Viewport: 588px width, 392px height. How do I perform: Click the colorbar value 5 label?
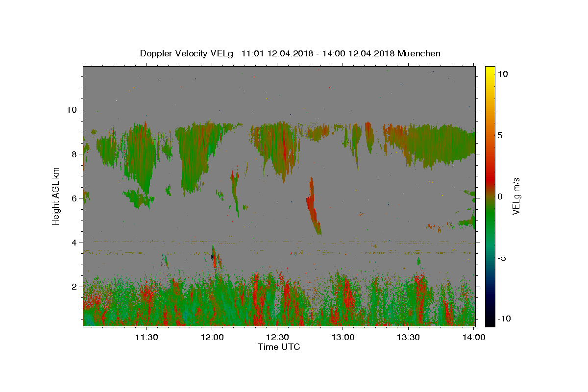[x=500, y=135]
